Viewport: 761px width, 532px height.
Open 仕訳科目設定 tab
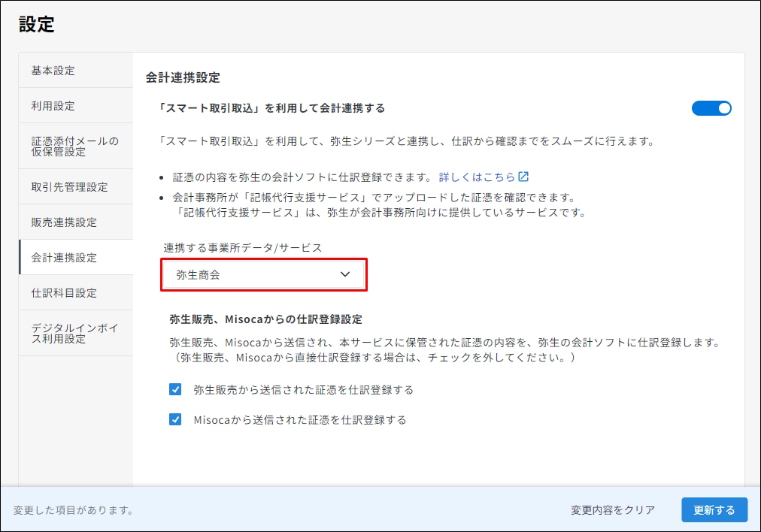tap(76, 293)
